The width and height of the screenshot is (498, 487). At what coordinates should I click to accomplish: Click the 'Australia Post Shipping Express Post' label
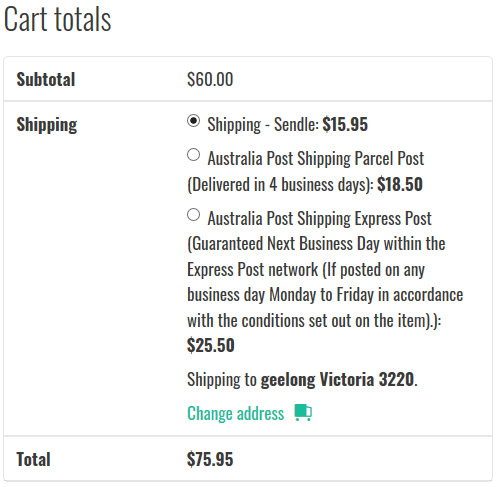pos(319,219)
